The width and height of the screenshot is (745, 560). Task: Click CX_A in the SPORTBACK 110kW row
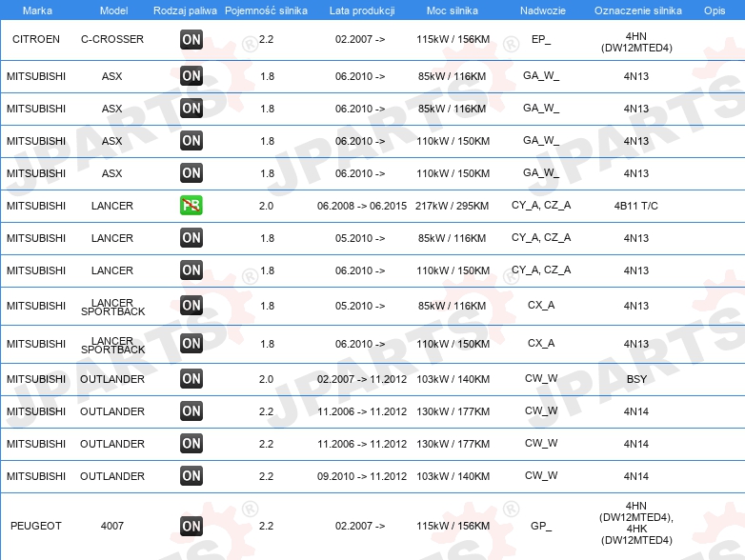pyautogui.click(x=541, y=343)
